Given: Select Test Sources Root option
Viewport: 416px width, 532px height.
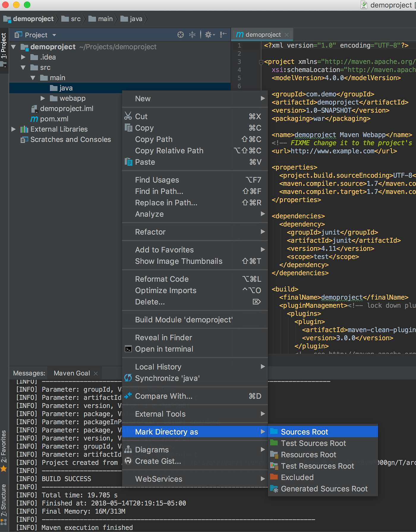Looking at the screenshot, I should (323, 443).
